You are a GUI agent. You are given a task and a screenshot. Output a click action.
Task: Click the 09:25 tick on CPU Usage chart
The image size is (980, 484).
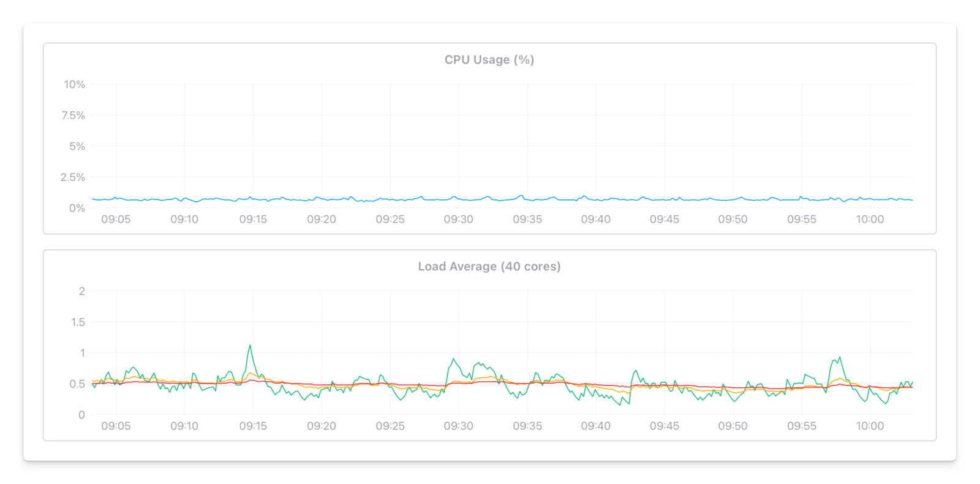pyautogui.click(x=390, y=219)
